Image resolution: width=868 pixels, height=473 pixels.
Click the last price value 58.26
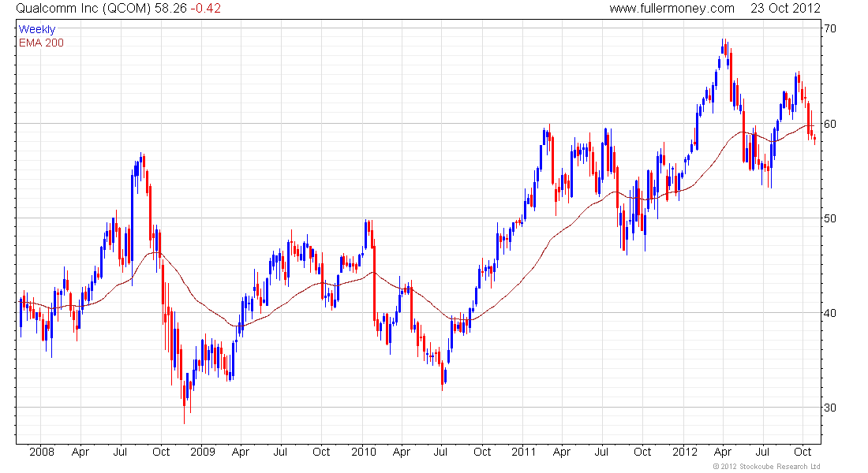click(x=170, y=9)
